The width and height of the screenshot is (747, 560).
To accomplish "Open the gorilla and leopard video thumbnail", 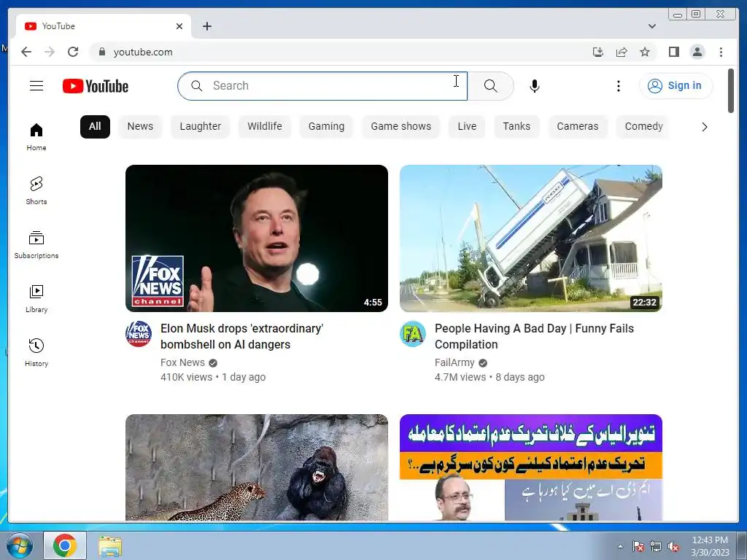I will [256, 467].
